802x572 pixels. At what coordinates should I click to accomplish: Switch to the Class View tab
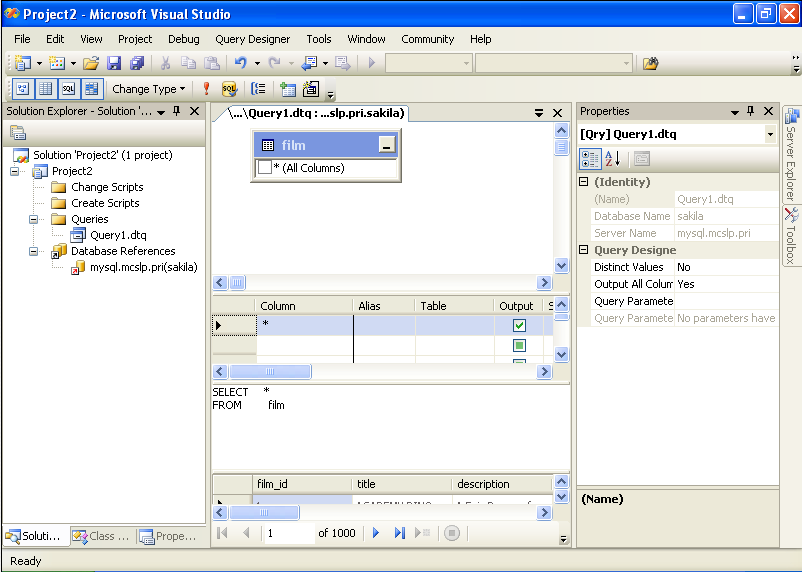coord(101,536)
